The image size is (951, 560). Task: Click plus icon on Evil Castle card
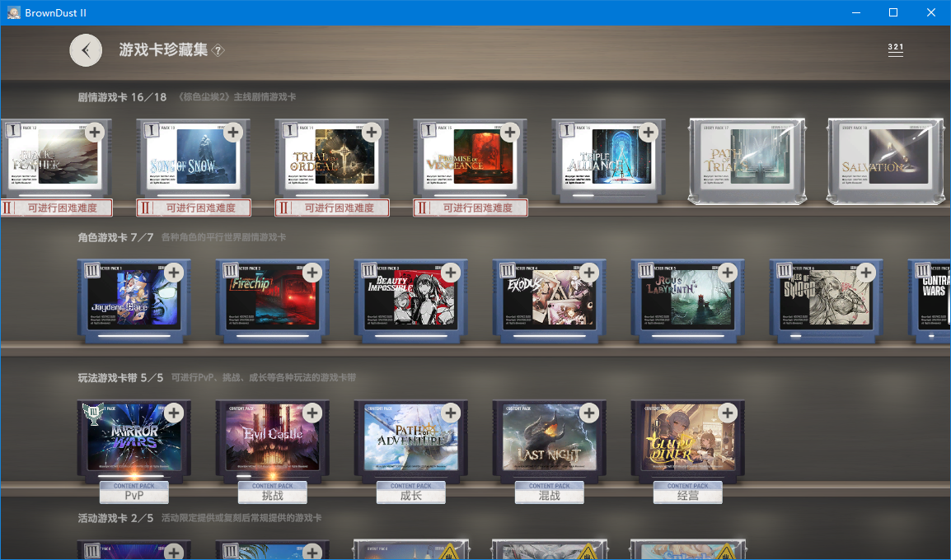point(312,413)
